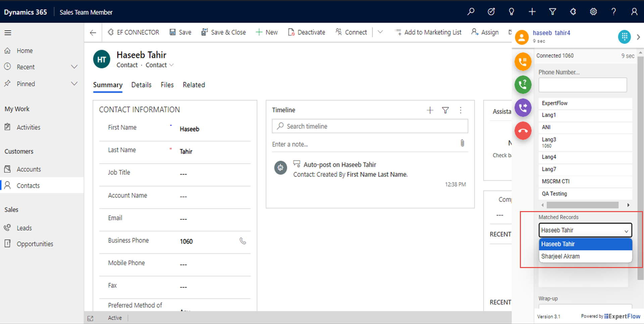This screenshot has width=644, height=324.
Task: Click the Save & Close button
Action: coord(223,32)
